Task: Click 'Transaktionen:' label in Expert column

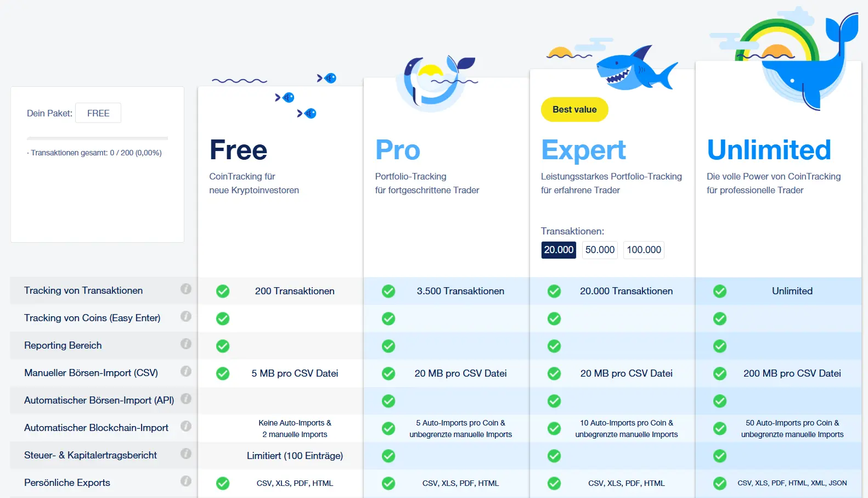Action: pos(572,231)
